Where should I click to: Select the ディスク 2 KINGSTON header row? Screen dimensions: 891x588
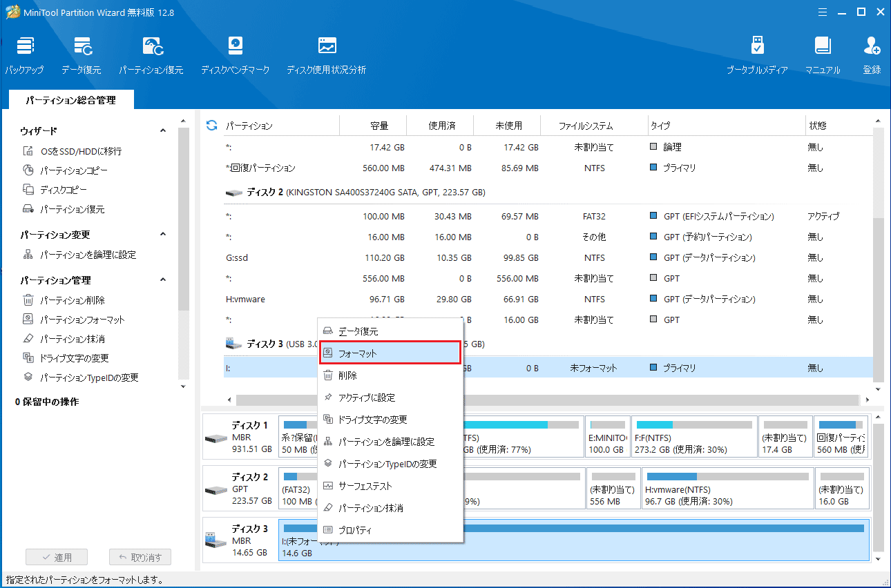[549, 192]
